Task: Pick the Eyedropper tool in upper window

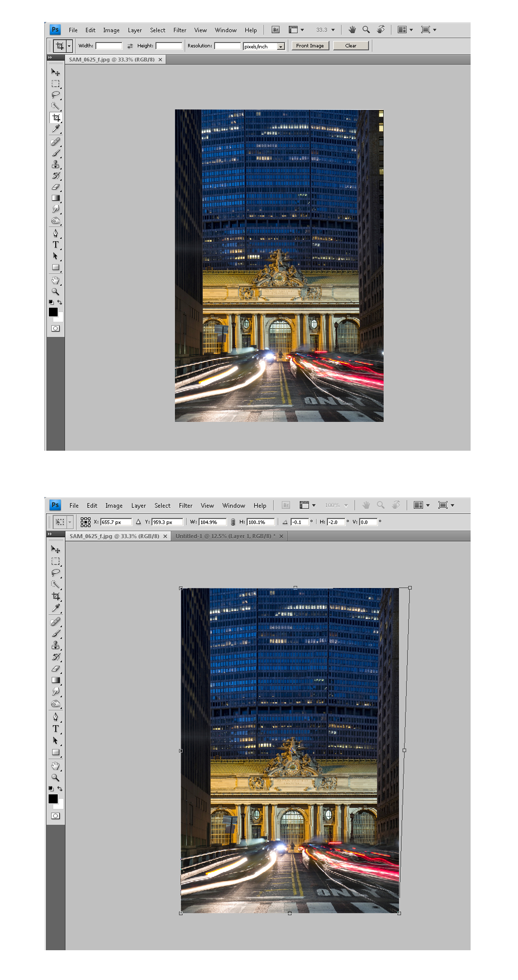Action: tap(56, 129)
